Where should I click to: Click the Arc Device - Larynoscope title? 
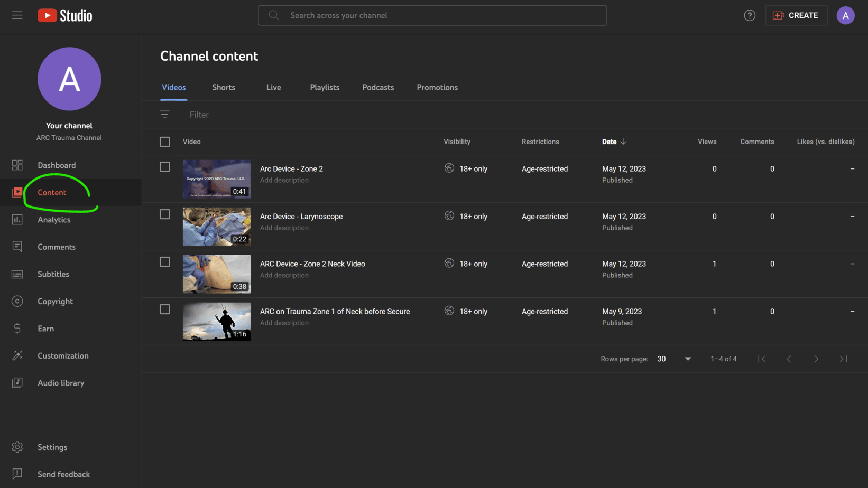click(301, 217)
